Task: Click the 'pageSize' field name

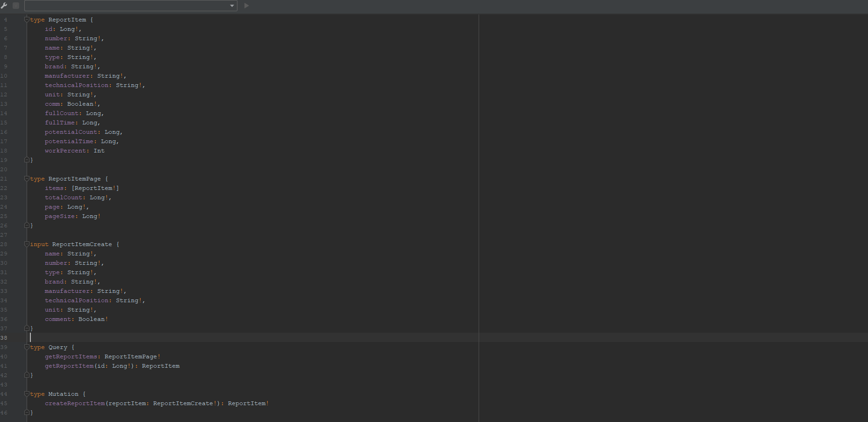Action: tap(60, 216)
